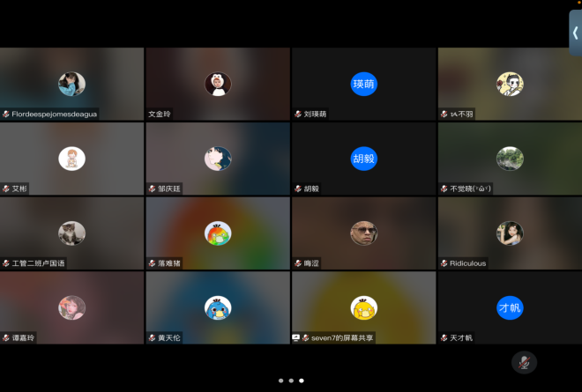Select the mic status icon beside 艾彬
582x392 pixels.
(6, 189)
